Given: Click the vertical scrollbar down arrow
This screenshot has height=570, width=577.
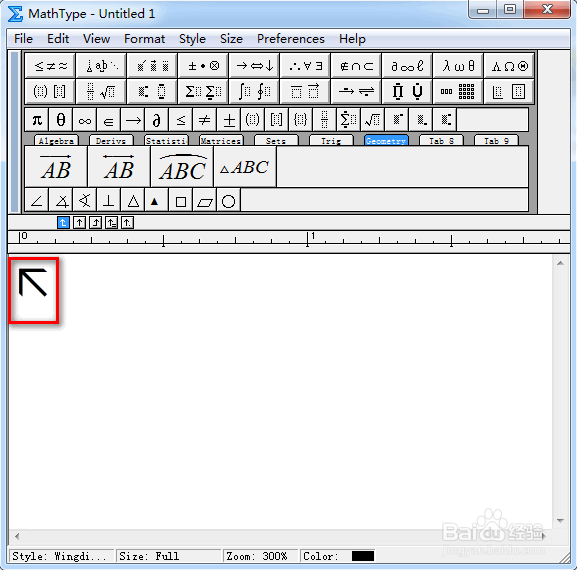Looking at the screenshot, I should coord(560,520).
